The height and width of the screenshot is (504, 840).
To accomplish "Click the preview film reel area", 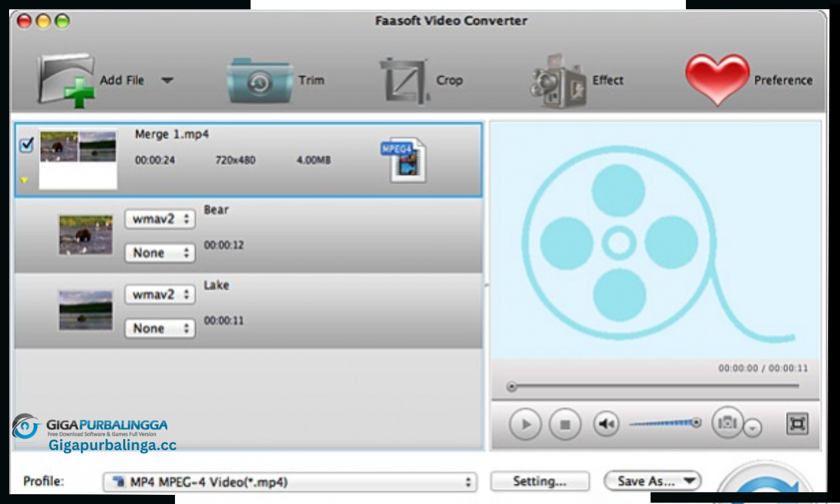I will tap(654, 241).
